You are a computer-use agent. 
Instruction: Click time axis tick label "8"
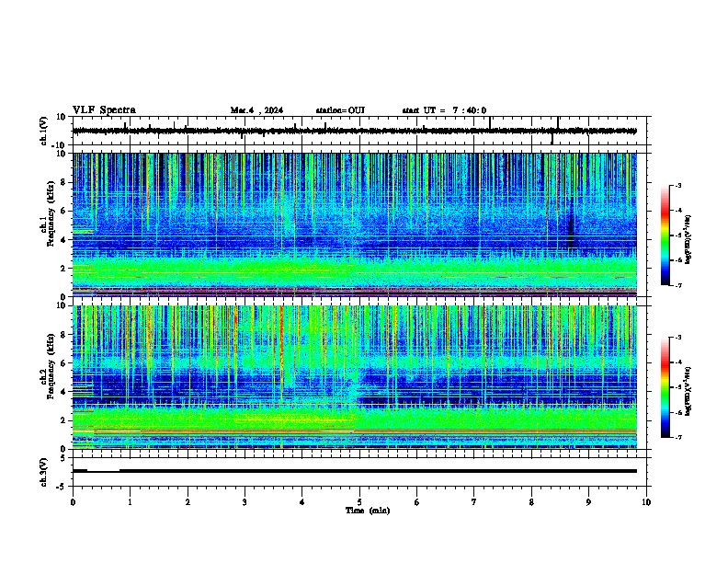(531, 502)
